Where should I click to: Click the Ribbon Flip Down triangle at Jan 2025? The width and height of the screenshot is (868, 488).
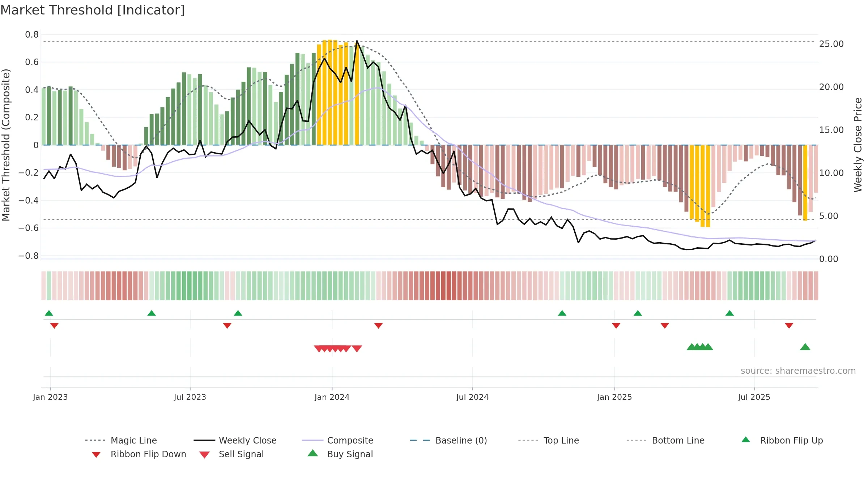[616, 326]
